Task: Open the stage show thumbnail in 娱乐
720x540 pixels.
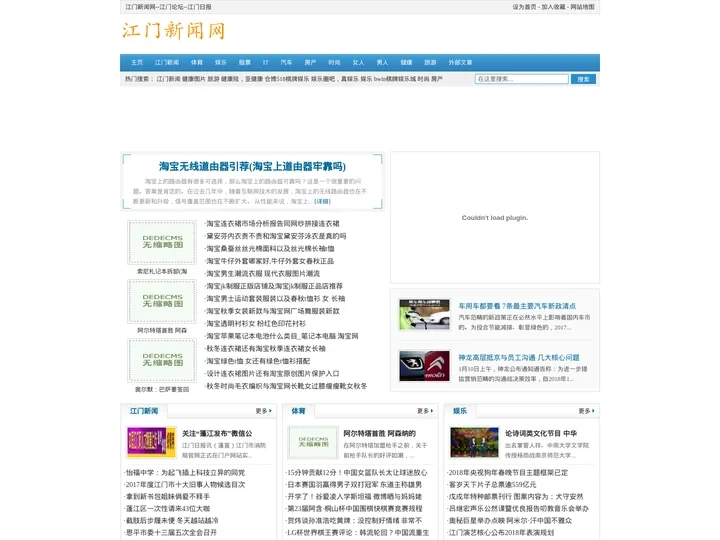Action: point(474,442)
